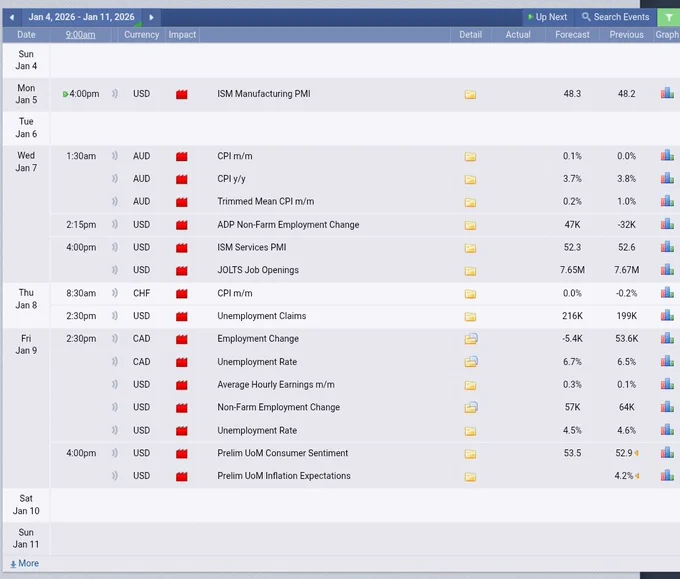Open detail folder for Trimmed Mean CPI m/m
Viewport: 680px width, 579px height.
point(470,202)
